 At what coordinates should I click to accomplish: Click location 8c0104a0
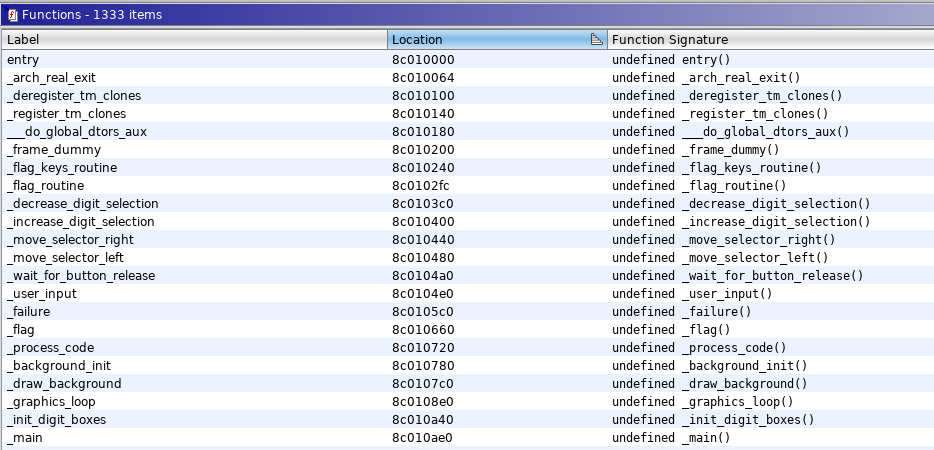pyautogui.click(x=423, y=275)
